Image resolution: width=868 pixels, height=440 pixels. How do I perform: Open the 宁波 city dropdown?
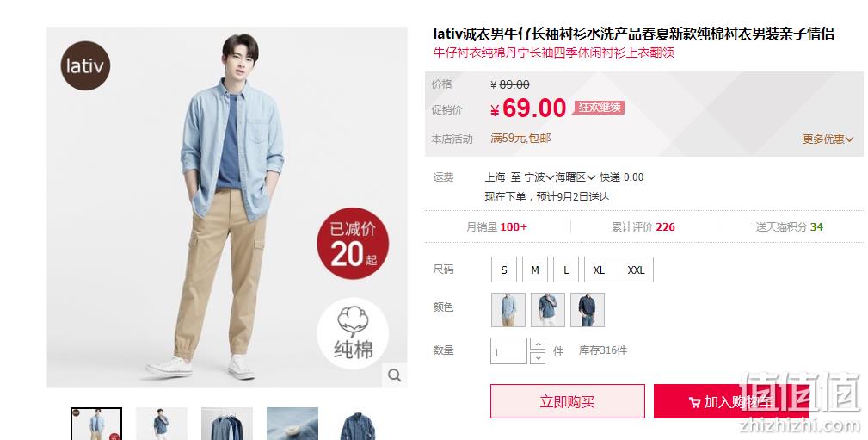pyautogui.click(x=539, y=177)
